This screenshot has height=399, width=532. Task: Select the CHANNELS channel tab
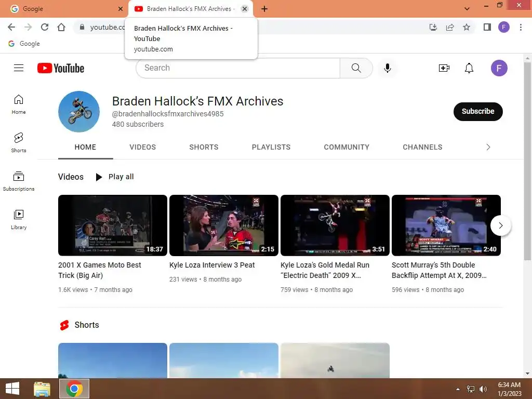422,147
